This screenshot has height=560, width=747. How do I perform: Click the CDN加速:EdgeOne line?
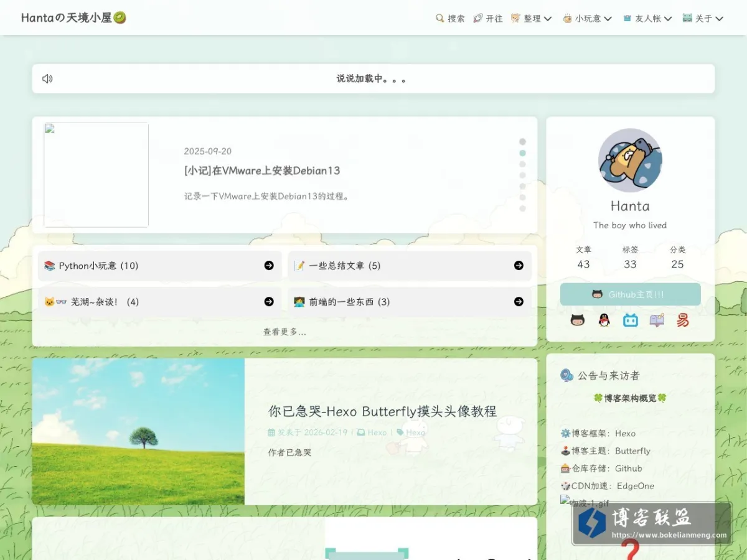[607, 486]
